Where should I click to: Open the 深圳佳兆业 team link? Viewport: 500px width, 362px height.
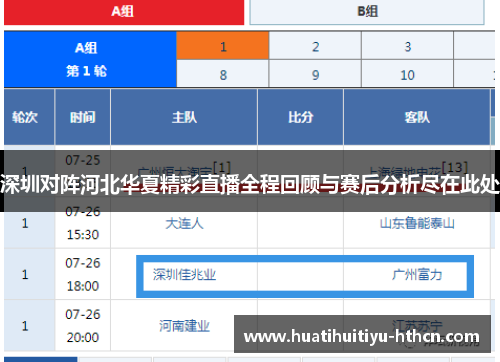(184, 275)
